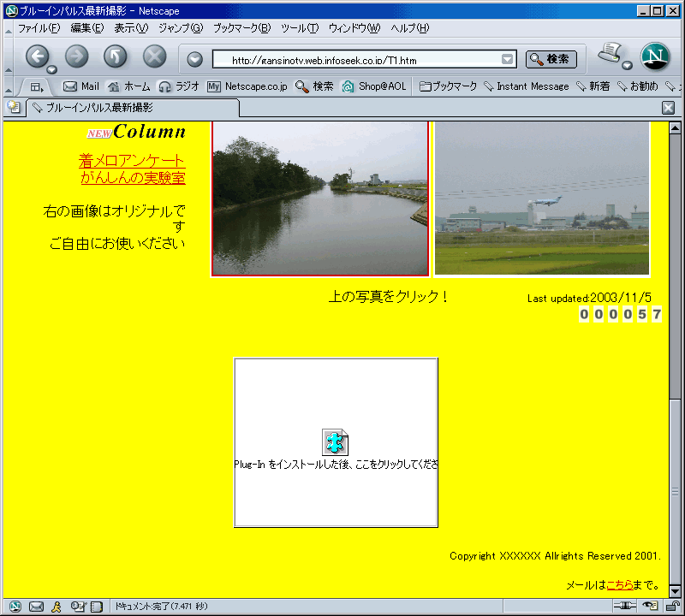Open the Shop@AOL bookmark
685x616 pixels.
click(x=374, y=86)
